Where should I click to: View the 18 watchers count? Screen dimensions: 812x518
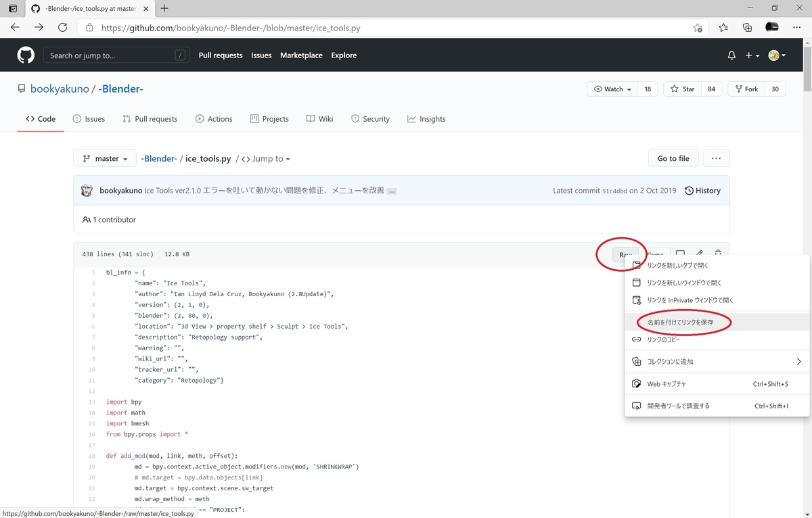pyautogui.click(x=648, y=89)
